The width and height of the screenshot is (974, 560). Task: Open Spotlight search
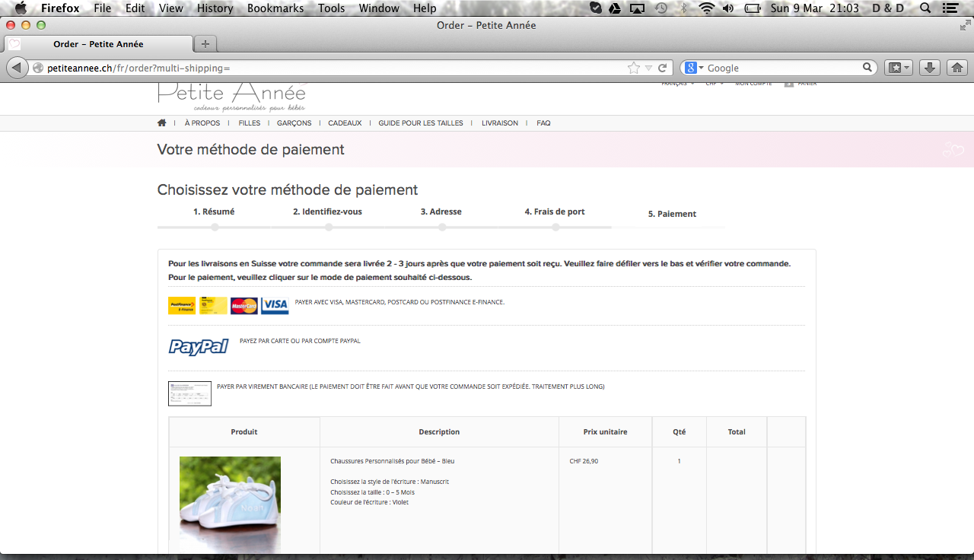pyautogui.click(x=925, y=8)
